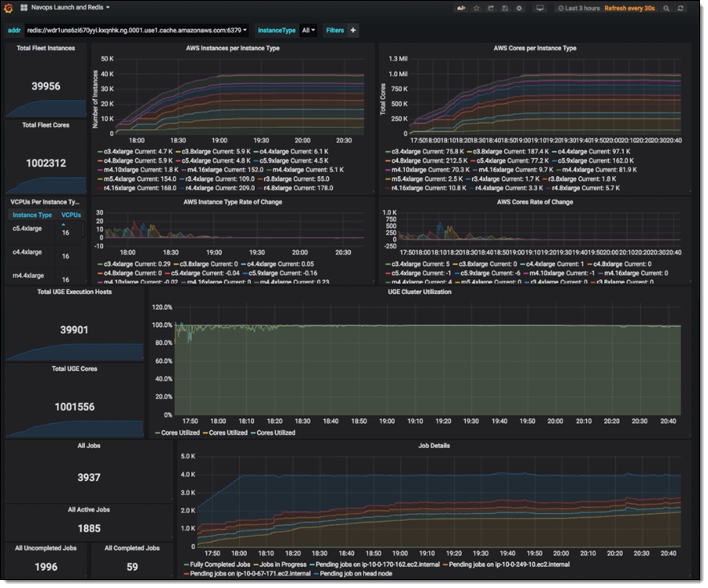Add a filter with plus button
Image resolution: width=708 pixels, height=588 pixels.
tap(353, 31)
